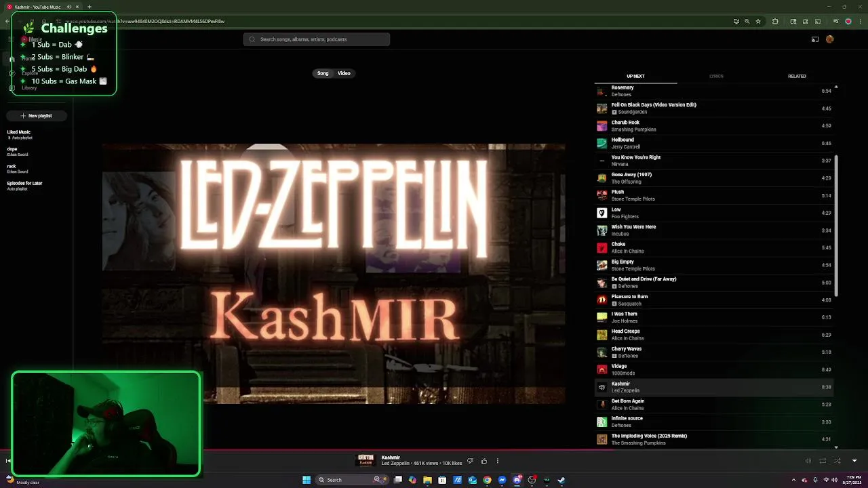This screenshot has height=488, width=868.
Task: Play Plush by Stone Temple Pilots
Action: pos(715,195)
